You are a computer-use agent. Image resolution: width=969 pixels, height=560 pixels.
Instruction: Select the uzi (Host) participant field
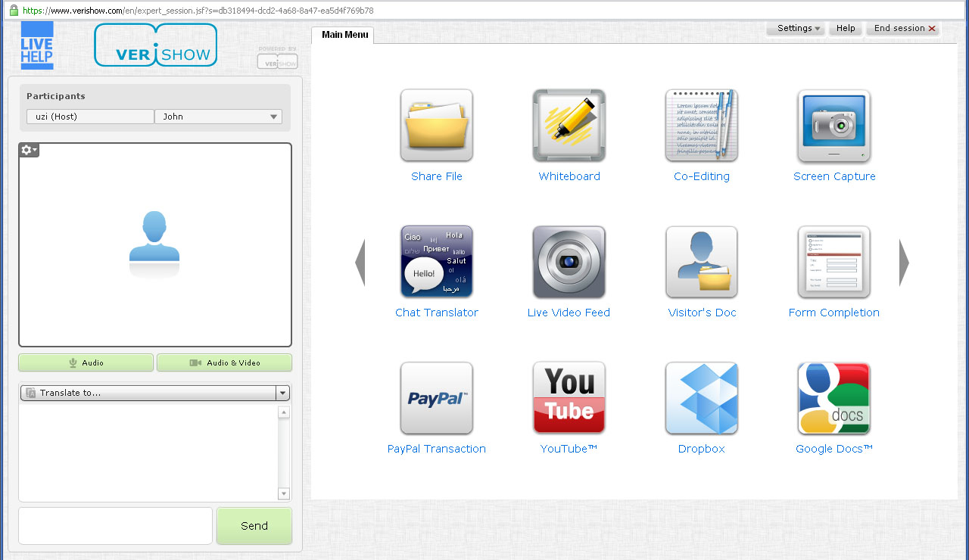(90, 117)
